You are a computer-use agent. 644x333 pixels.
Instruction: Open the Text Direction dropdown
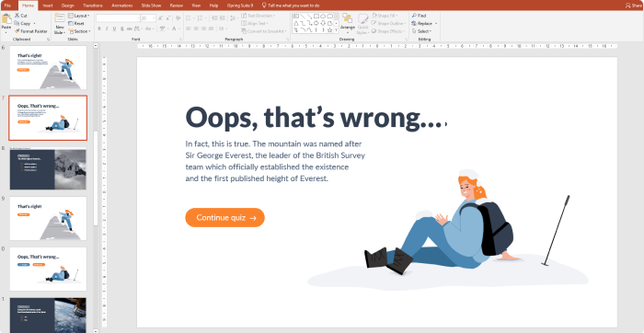[259, 16]
